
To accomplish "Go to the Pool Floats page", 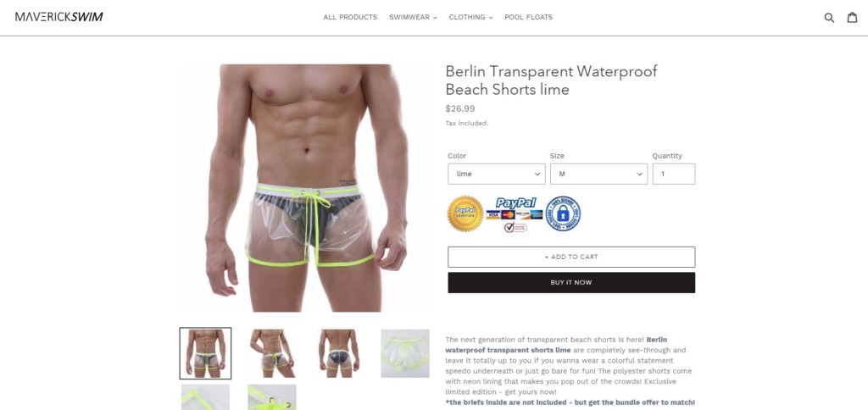I will 529,17.
